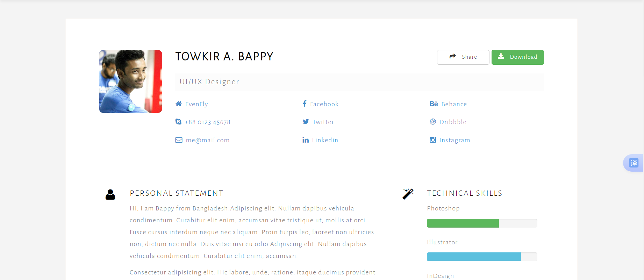This screenshot has width=644, height=280.
Task: Click the person icon beside Personal Statement
Action: pos(110,194)
